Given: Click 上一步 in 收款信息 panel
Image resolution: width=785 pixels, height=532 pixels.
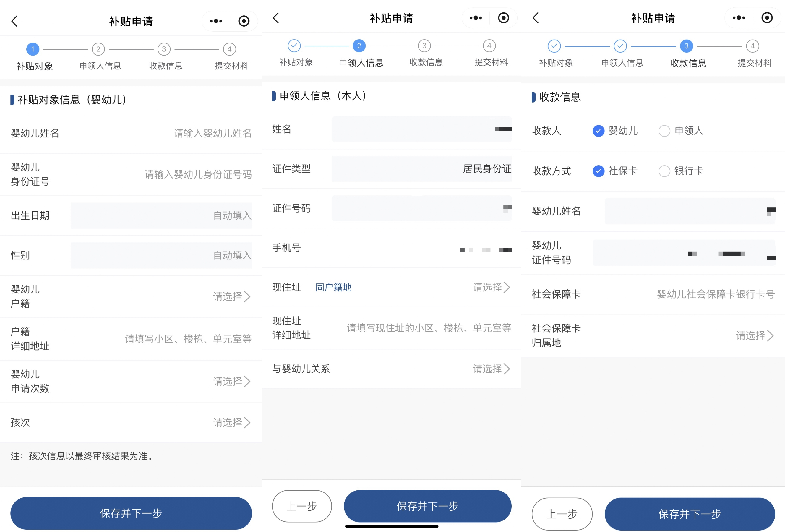Looking at the screenshot, I should tap(562, 514).
